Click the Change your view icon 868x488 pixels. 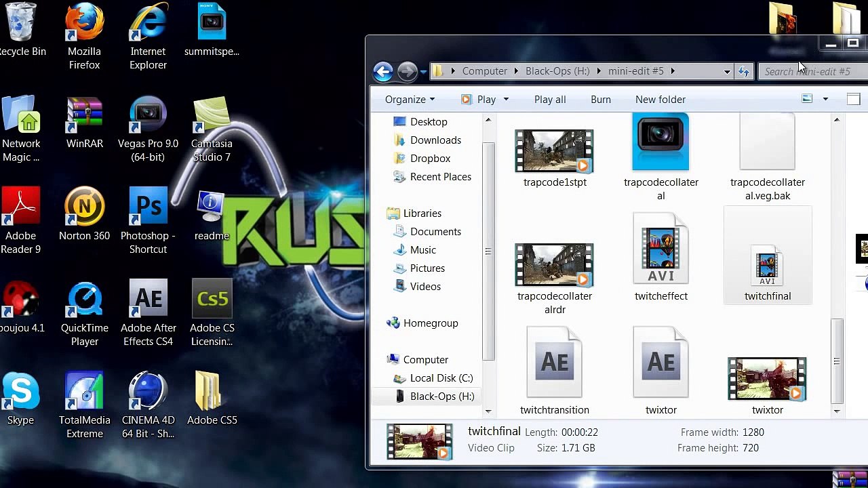pos(807,99)
